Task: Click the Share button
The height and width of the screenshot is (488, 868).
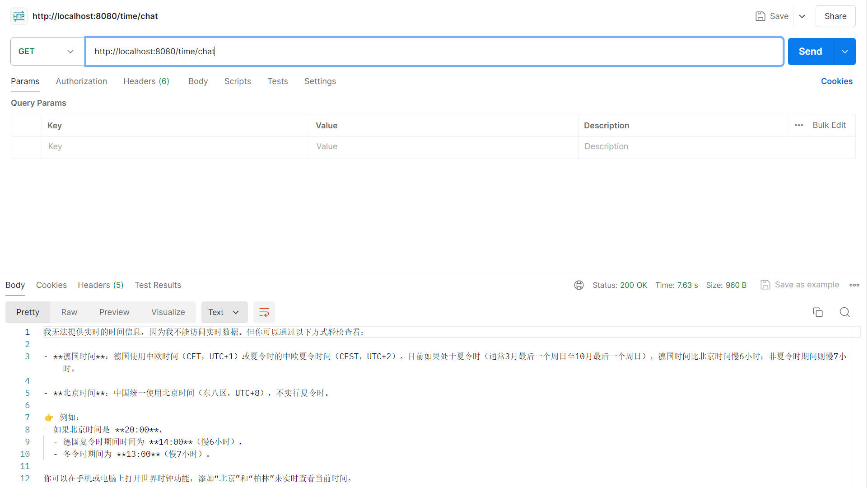Action: pyautogui.click(x=836, y=16)
